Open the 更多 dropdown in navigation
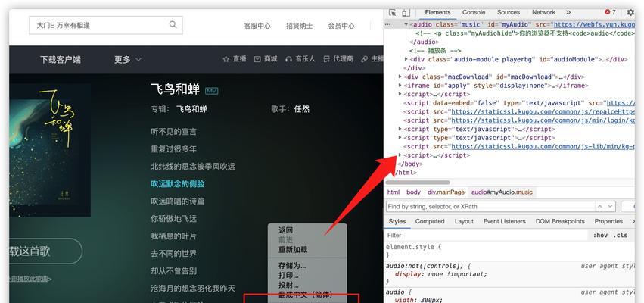The image size is (644, 303). [x=127, y=60]
